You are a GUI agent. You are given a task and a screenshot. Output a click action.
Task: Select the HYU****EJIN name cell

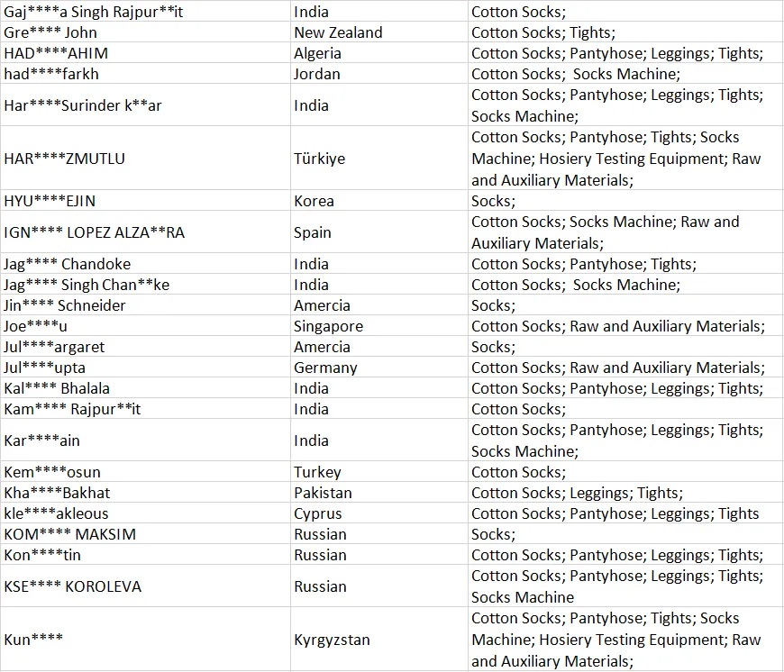(145, 200)
